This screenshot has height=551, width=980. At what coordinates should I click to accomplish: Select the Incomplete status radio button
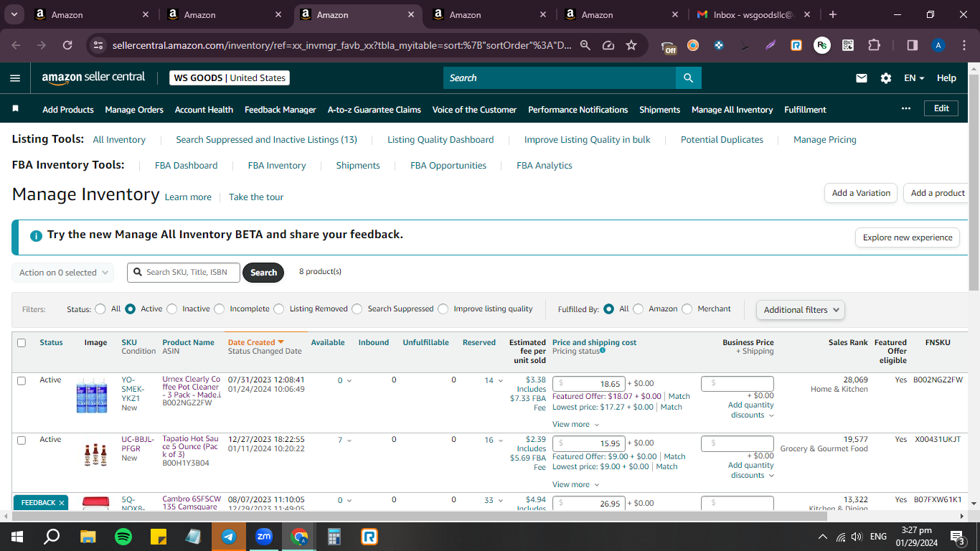(219, 309)
